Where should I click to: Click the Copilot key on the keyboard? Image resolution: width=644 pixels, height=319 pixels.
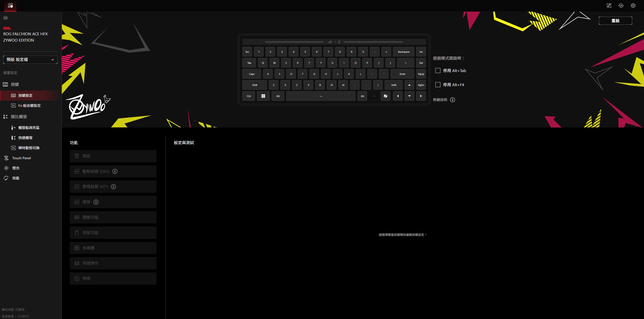tap(385, 96)
